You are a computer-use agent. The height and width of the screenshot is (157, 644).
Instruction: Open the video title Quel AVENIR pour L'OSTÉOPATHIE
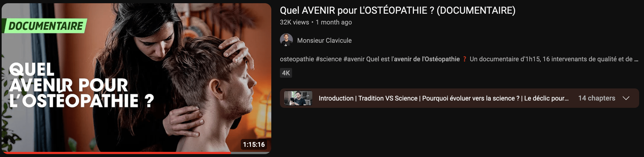[x=398, y=10]
